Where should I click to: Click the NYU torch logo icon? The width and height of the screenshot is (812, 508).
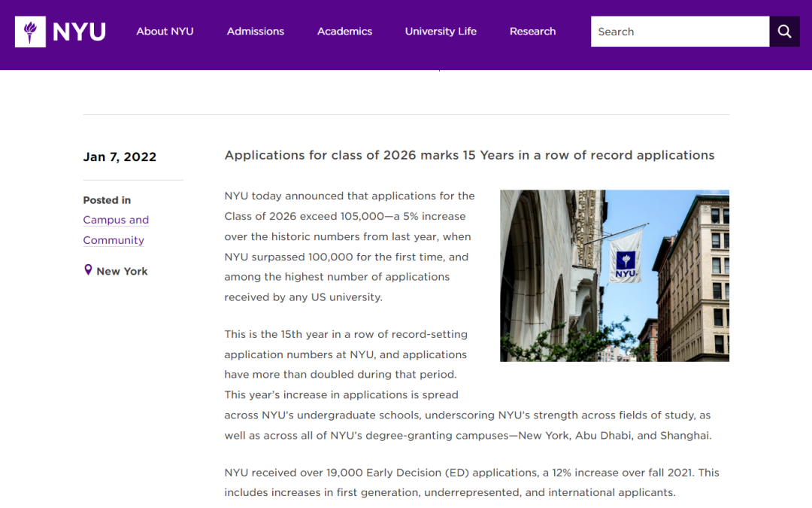(30, 32)
